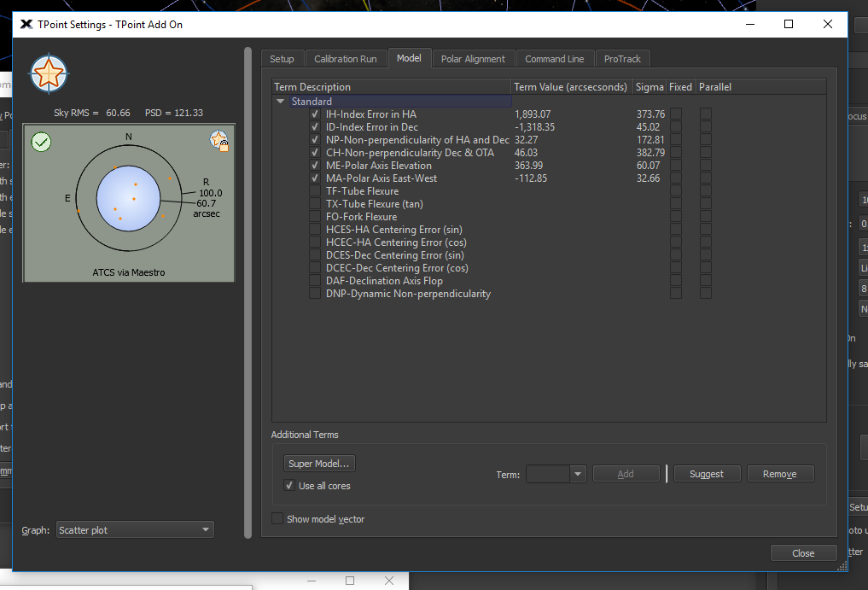Uncheck ME-Polar Axis Elevation term
868x590 pixels.
coord(315,165)
